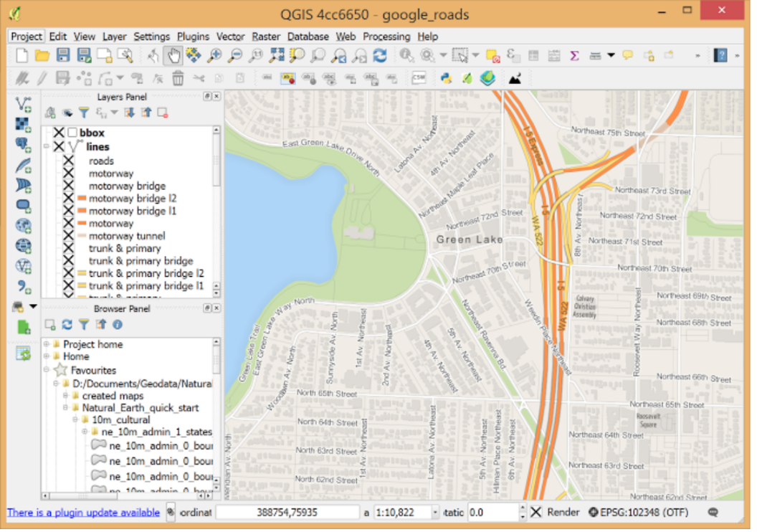The image size is (757, 532).
Task: Click the toggle extents icon beside coordinates
Action: (171, 513)
